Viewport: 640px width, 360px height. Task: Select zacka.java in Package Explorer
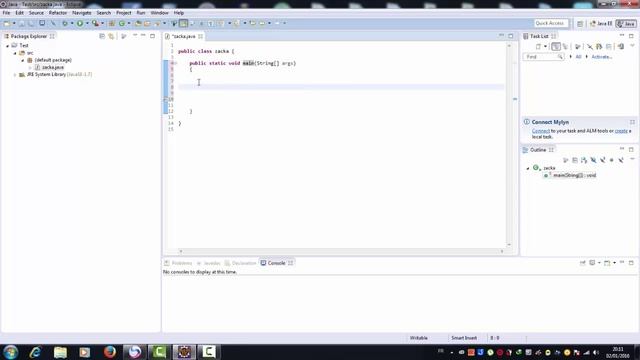click(53, 67)
